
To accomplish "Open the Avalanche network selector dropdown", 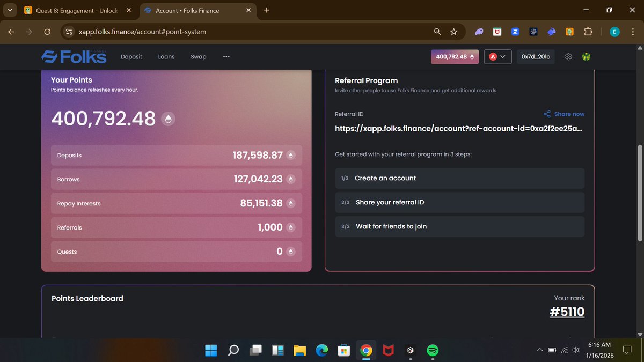I will pos(497,57).
